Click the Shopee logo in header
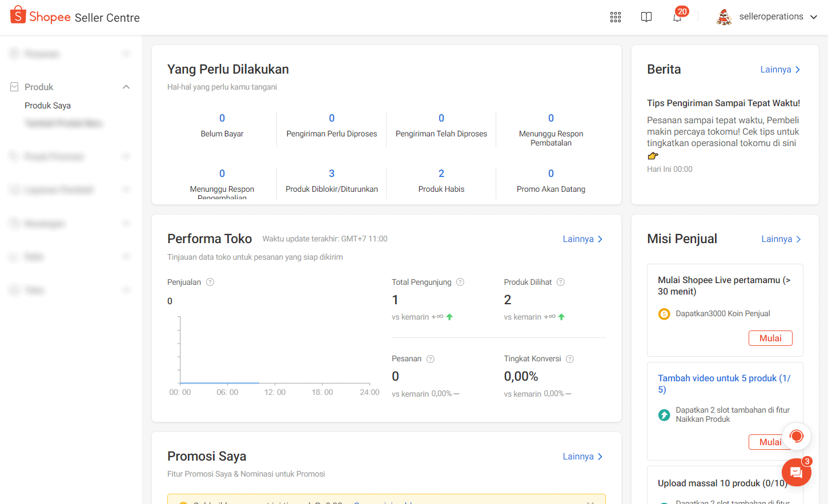Viewport: 828px width, 504px height. pyautogui.click(x=18, y=16)
